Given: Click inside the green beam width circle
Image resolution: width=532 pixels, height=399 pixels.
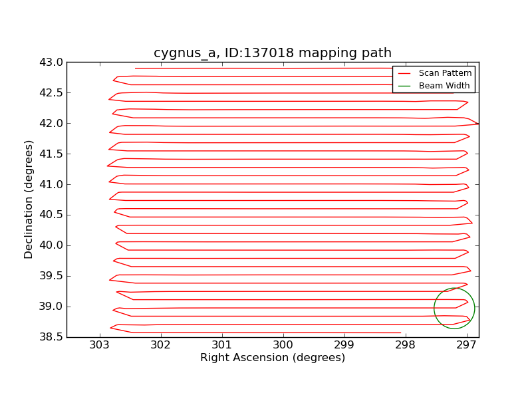Looking at the screenshot, I should tap(454, 309).
